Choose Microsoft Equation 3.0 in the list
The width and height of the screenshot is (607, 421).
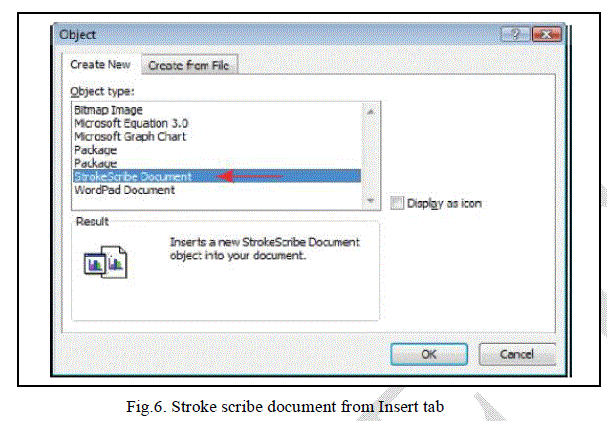click(131, 123)
